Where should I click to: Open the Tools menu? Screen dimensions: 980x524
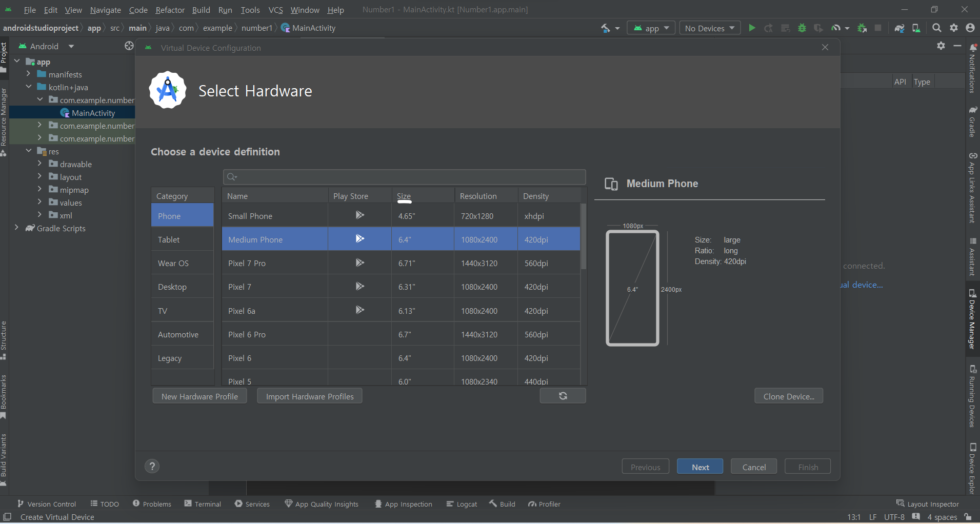250,10
